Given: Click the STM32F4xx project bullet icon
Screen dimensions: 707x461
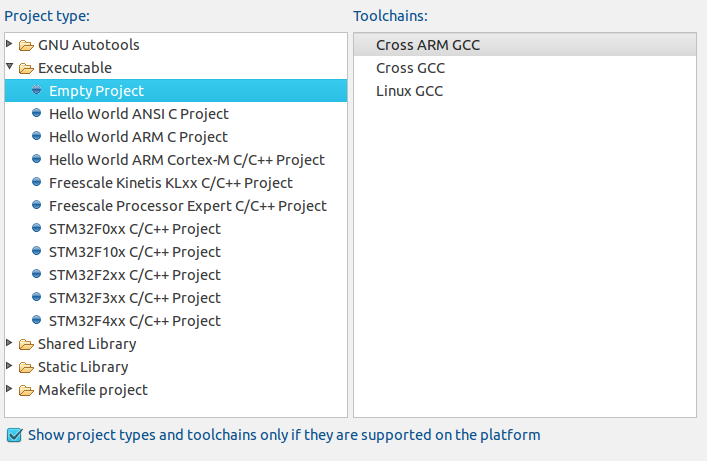Looking at the screenshot, I should [x=37, y=320].
